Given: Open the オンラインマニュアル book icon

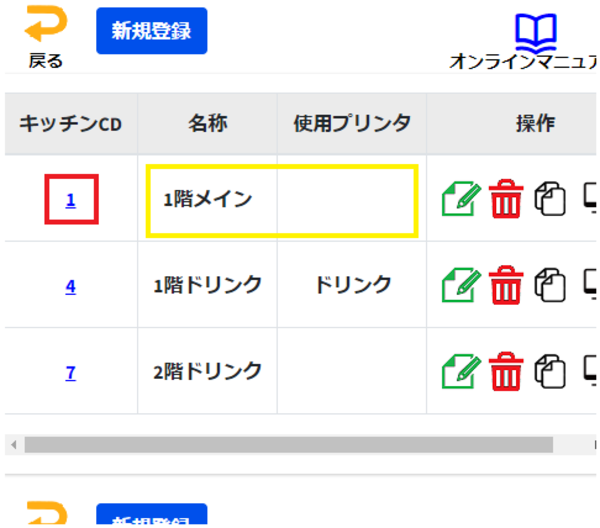Looking at the screenshot, I should [536, 32].
